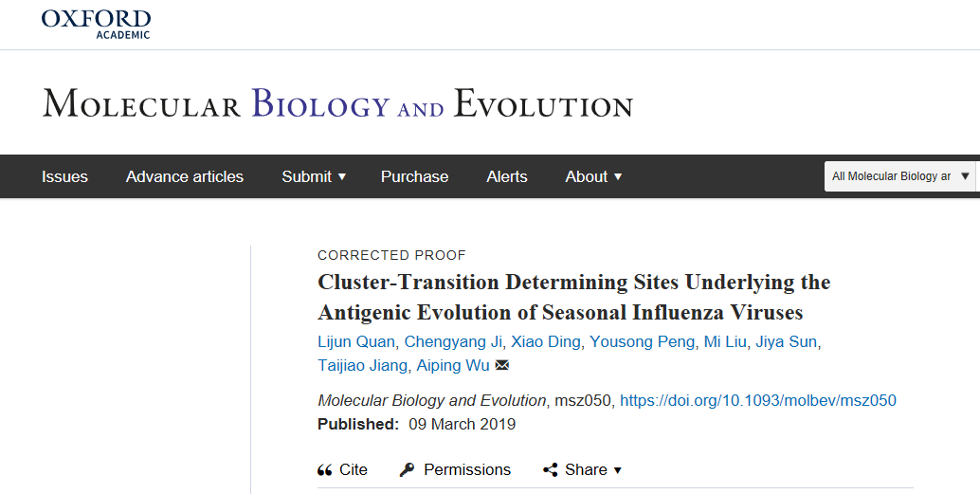
Task: Click author name Taijiao Jiang
Action: click(x=363, y=366)
